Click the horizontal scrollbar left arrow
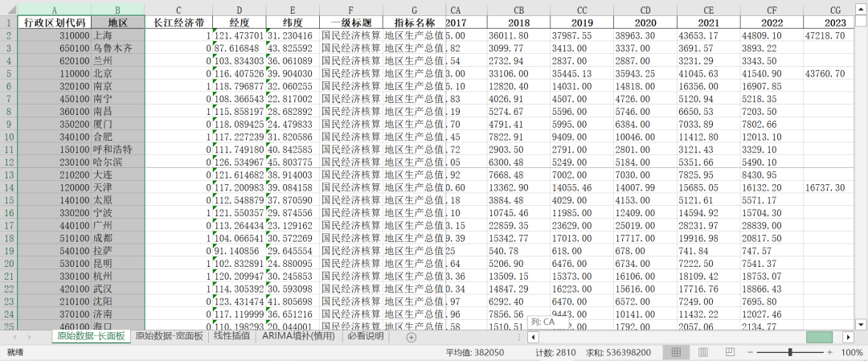 coord(533,337)
